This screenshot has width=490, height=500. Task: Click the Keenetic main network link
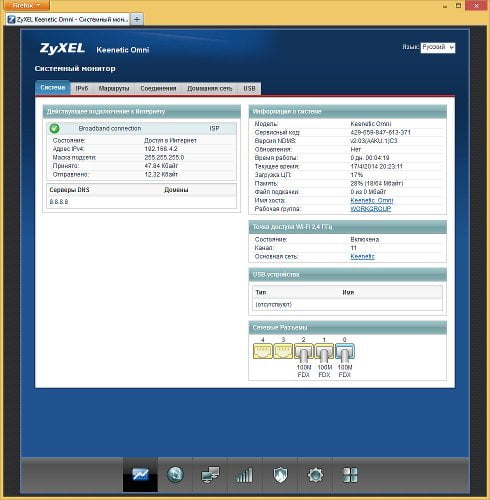coord(362,256)
